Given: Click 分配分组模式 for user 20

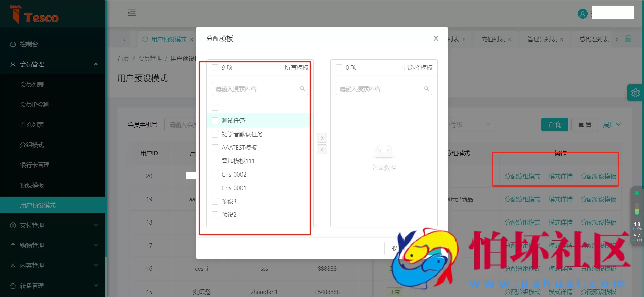Looking at the screenshot, I should click(523, 176).
